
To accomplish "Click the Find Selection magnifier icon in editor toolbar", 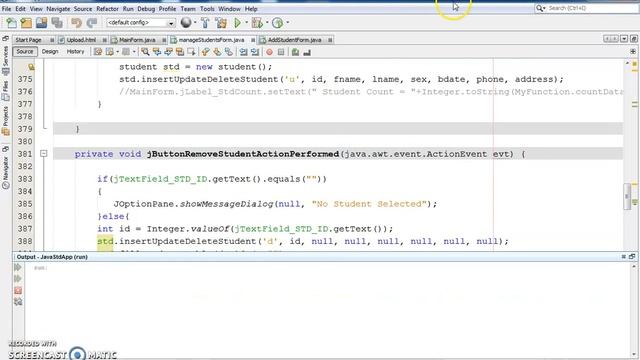I will point(145,52).
